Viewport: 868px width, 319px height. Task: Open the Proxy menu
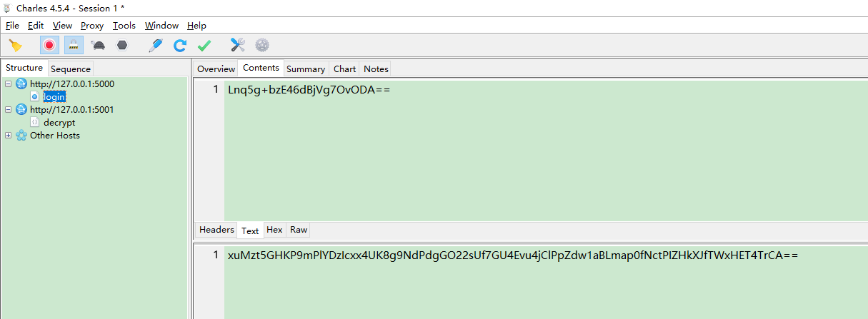(x=92, y=25)
